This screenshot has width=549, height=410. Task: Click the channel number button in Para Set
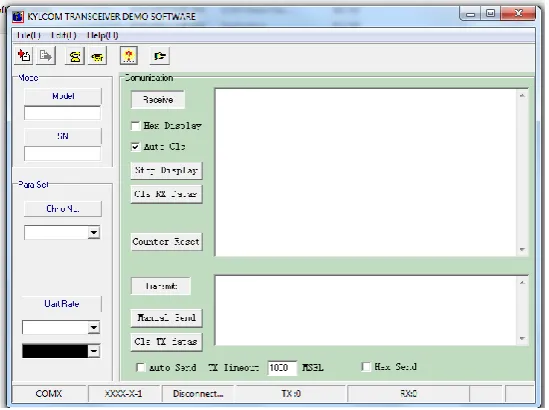63,209
